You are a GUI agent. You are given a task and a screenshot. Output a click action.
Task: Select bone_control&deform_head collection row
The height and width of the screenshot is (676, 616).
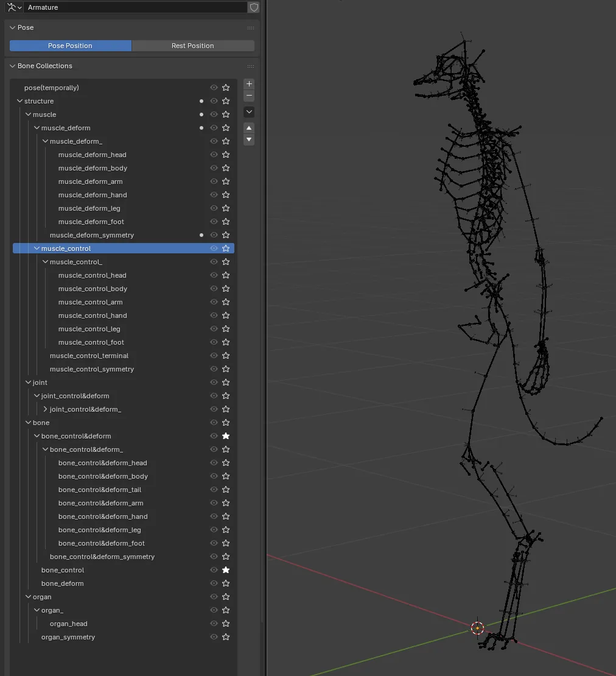pyautogui.click(x=123, y=463)
